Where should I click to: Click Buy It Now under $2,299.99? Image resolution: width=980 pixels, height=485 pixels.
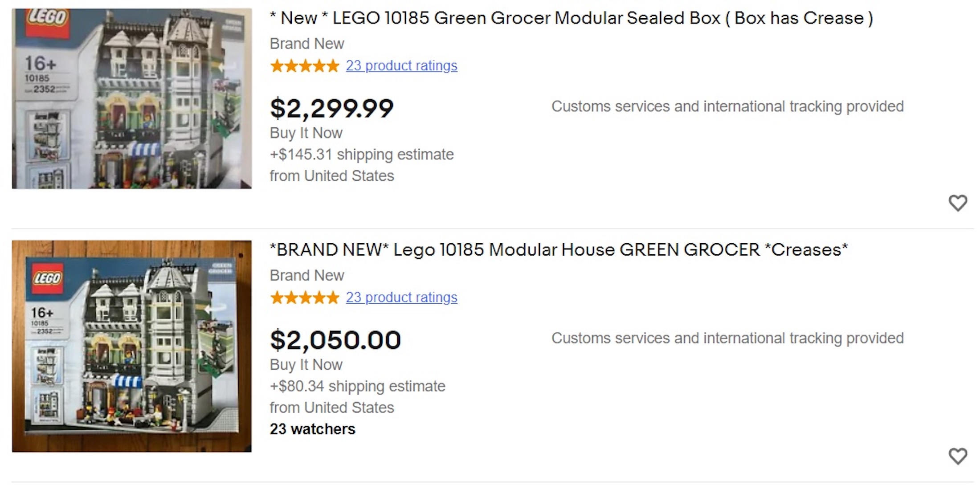[306, 133]
